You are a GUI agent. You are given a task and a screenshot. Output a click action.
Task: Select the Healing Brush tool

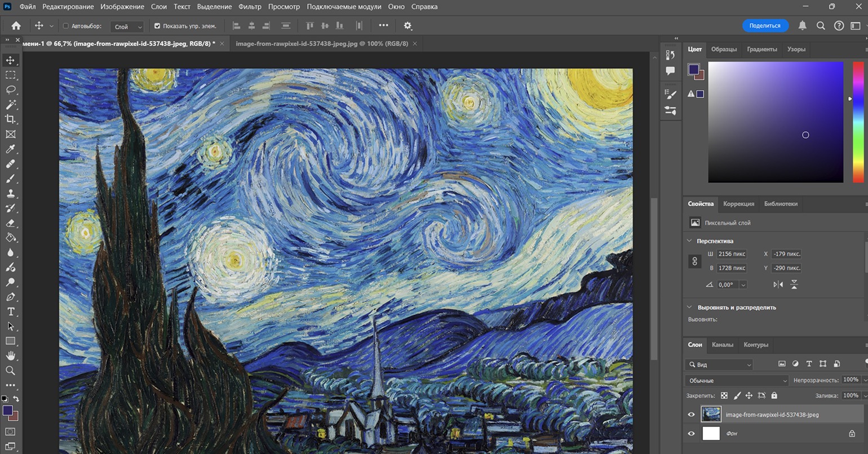tap(10, 164)
